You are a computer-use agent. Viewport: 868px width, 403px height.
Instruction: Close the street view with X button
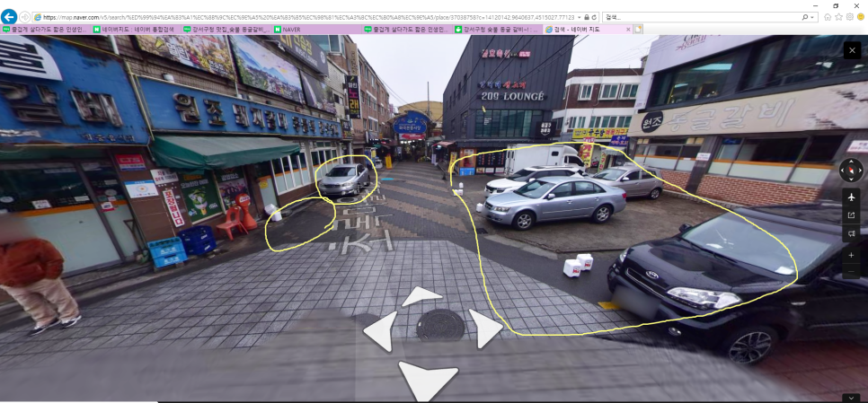pyautogui.click(x=852, y=50)
